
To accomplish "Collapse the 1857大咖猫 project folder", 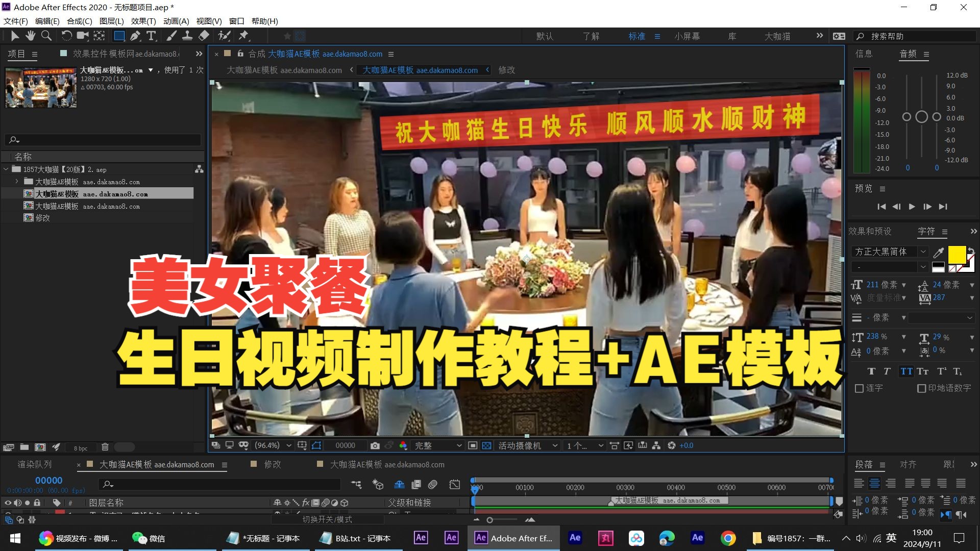I will [x=6, y=169].
